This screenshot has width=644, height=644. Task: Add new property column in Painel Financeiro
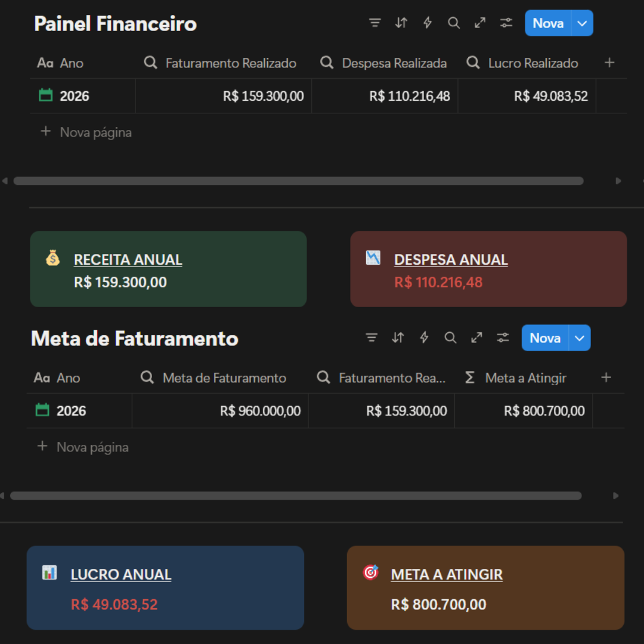[609, 63]
